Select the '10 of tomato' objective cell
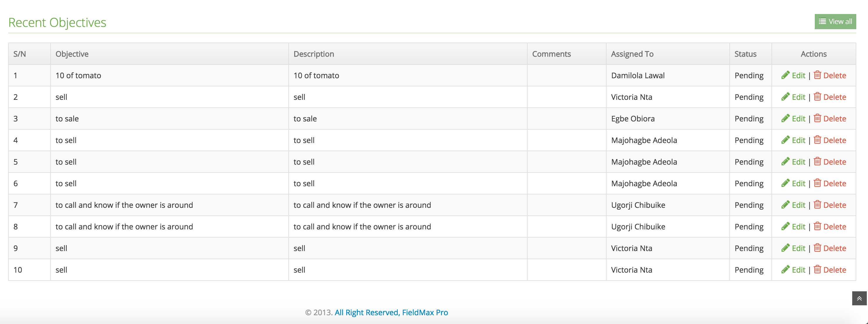Image resolution: width=868 pixels, height=324 pixels. [x=78, y=75]
